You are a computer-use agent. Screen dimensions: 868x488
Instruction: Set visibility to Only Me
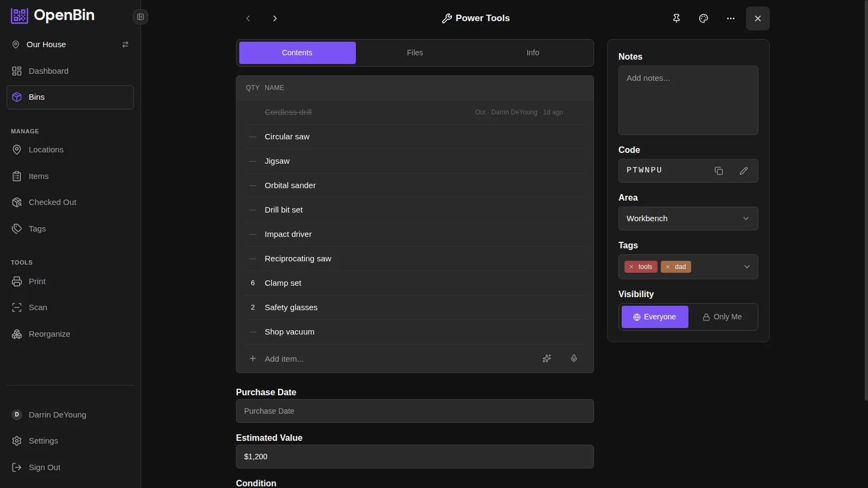(722, 317)
